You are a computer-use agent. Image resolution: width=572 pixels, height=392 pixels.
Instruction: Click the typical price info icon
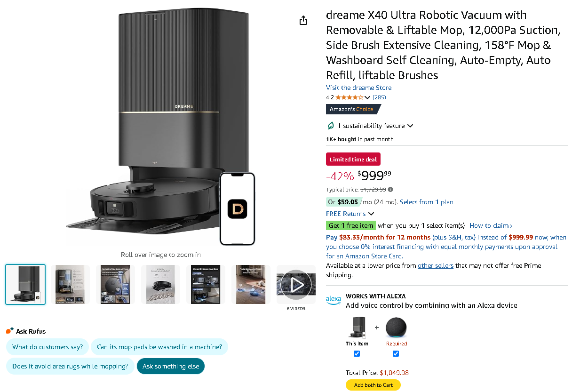(x=390, y=190)
